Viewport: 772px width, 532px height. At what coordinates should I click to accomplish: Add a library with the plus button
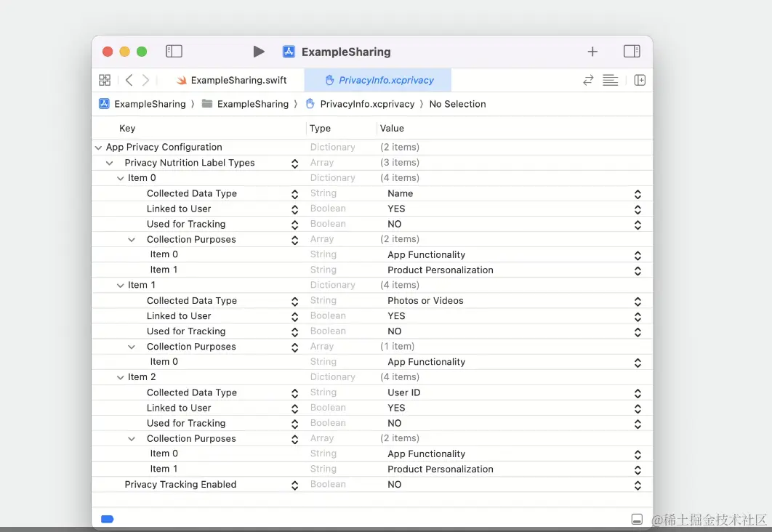(592, 52)
